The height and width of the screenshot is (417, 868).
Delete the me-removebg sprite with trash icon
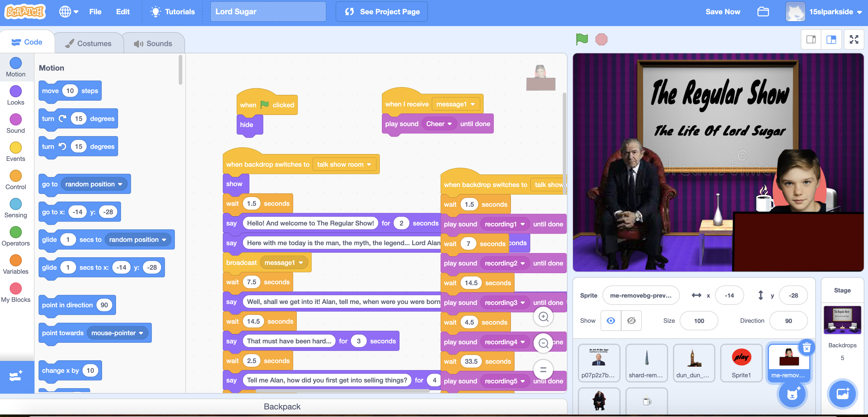(x=807, y=348)
